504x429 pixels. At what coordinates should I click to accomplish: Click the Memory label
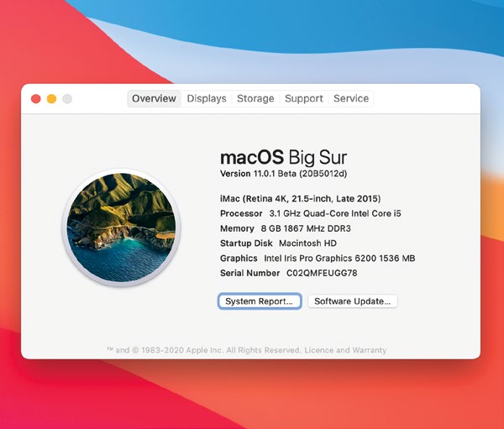[x=237, y=228]
